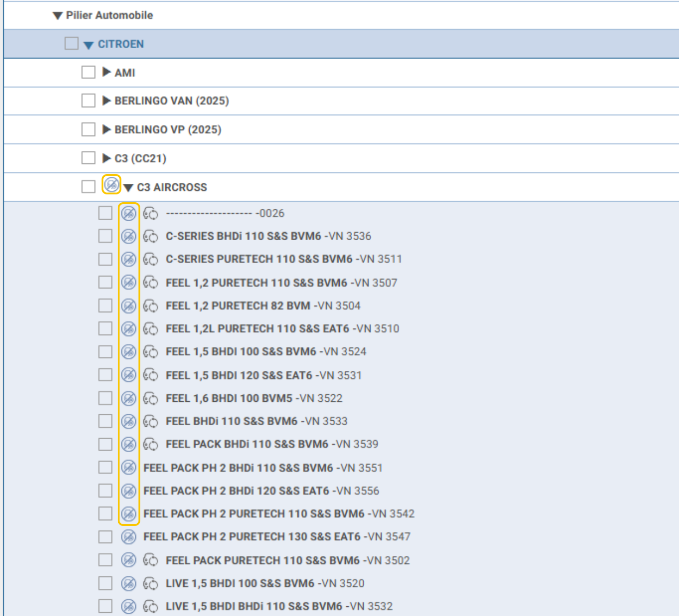The height and width of the screenshot is (616, 679).
Task: Click the car refresh icon for FEEL 1,2L PURETECH VN 3510
Action: click(x=150, y=329)
